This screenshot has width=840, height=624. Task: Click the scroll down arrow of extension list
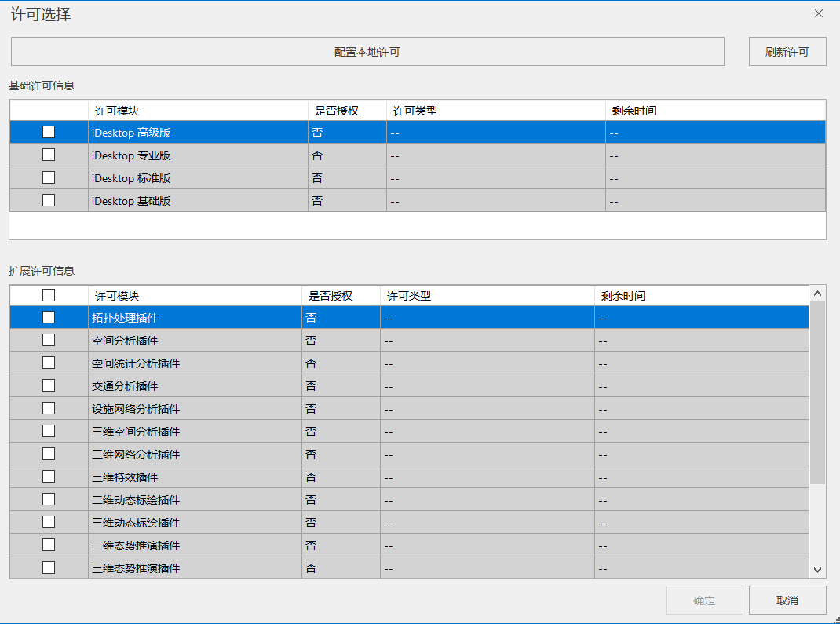click(817, 571)
